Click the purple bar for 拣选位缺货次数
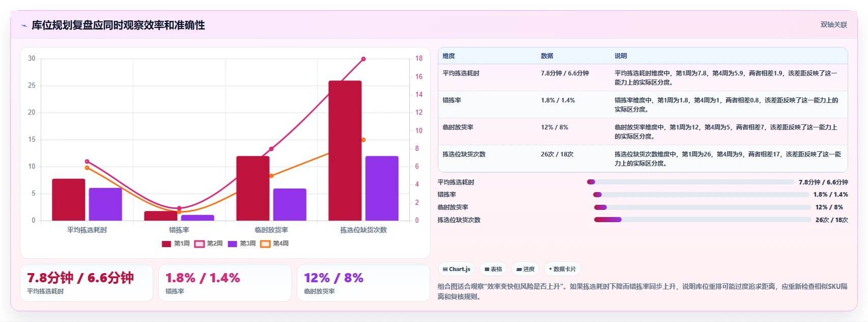Viewport: 868px width, 322px height. coord(382,189)
